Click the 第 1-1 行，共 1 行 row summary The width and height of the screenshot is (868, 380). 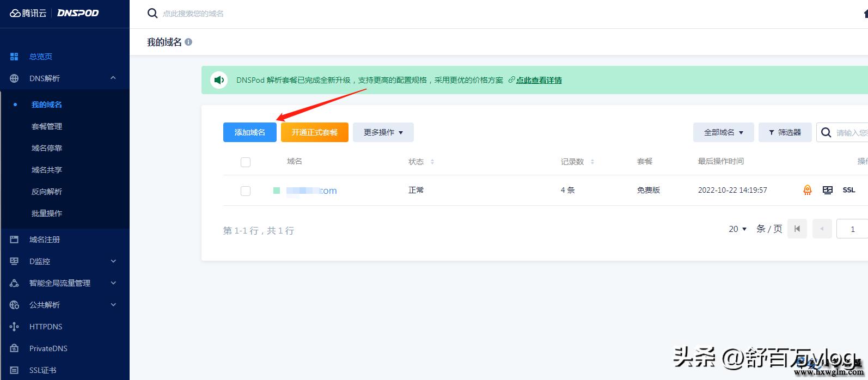tap(259, 231)
